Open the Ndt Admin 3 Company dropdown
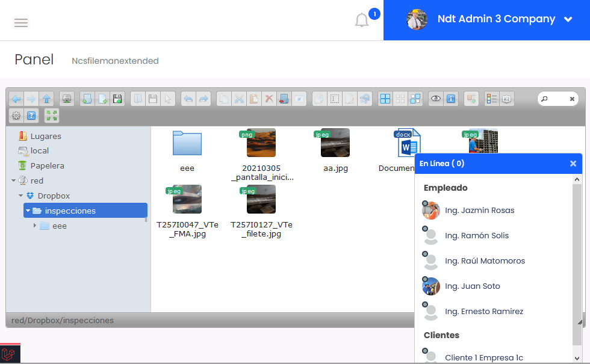 point(568,20)
